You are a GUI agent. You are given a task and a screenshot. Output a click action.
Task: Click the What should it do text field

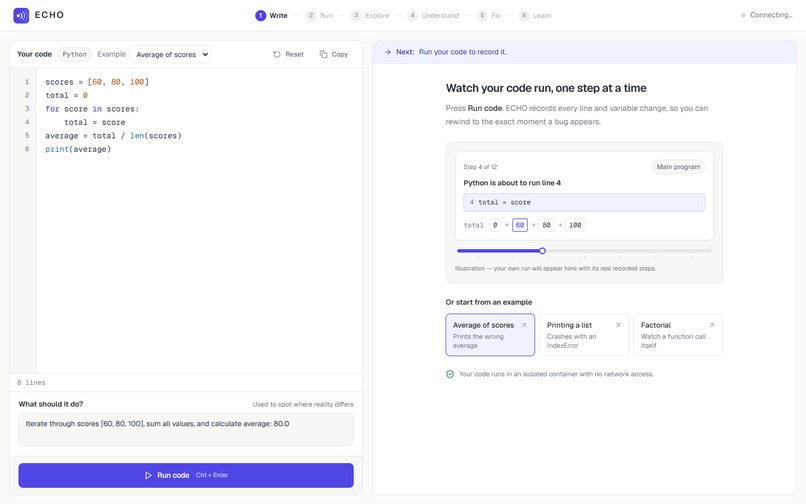(186, 429)
